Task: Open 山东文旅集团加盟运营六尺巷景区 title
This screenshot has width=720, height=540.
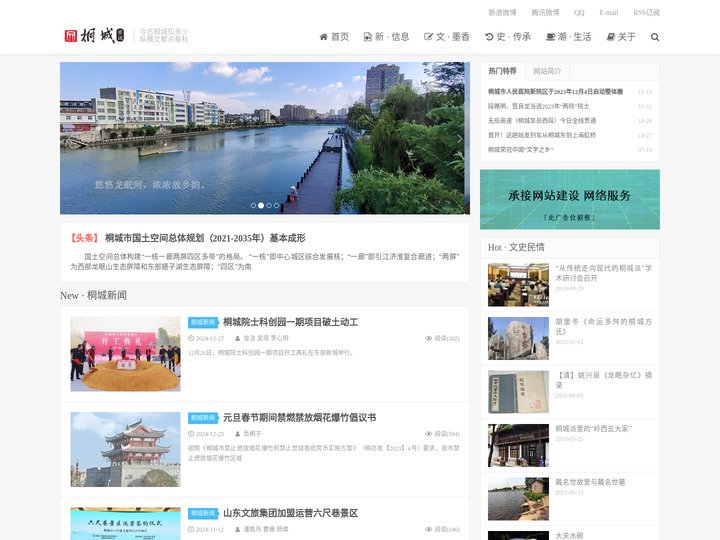Action: coord(290,513)
